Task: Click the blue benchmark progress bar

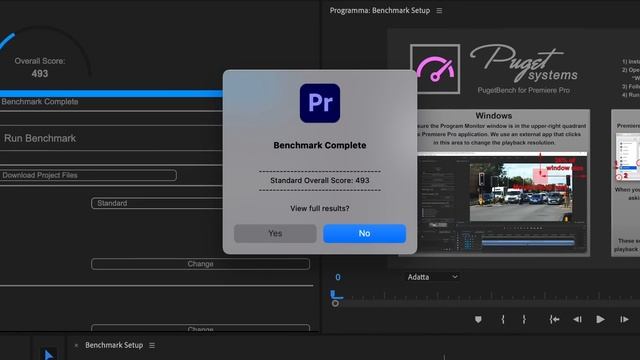Action: click(111, 93)
